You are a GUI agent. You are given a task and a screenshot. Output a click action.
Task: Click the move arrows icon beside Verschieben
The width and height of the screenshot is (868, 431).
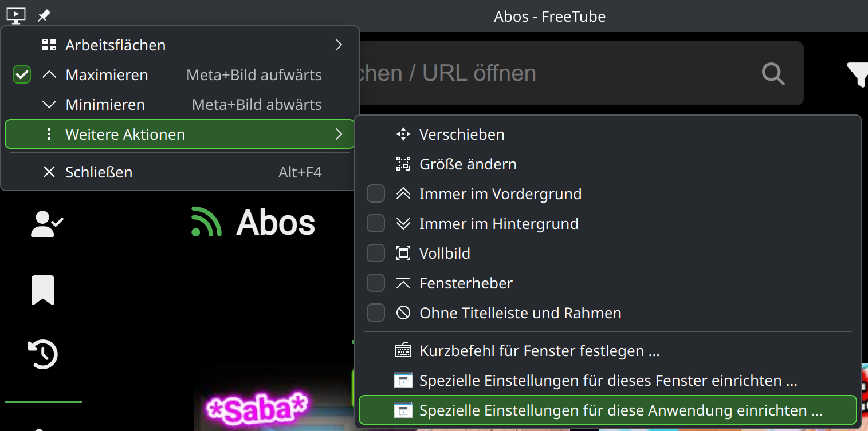click(x=403, y=135)
